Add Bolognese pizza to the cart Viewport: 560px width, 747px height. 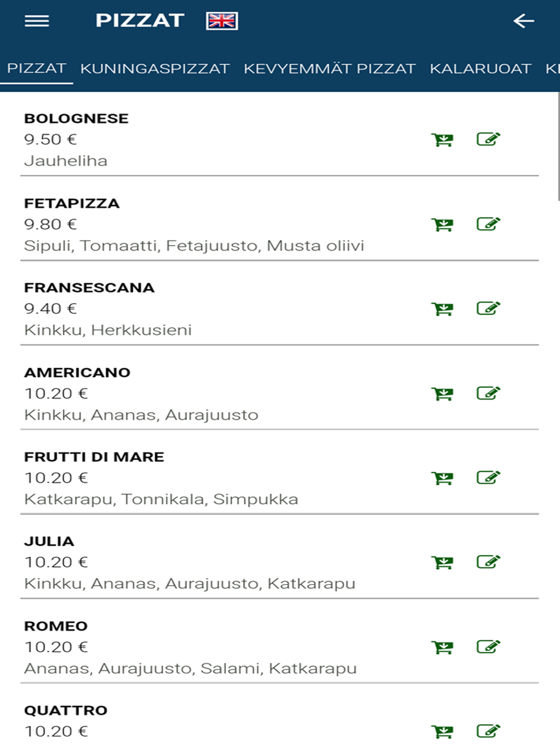pyautogui.click(x=442, y=139)
